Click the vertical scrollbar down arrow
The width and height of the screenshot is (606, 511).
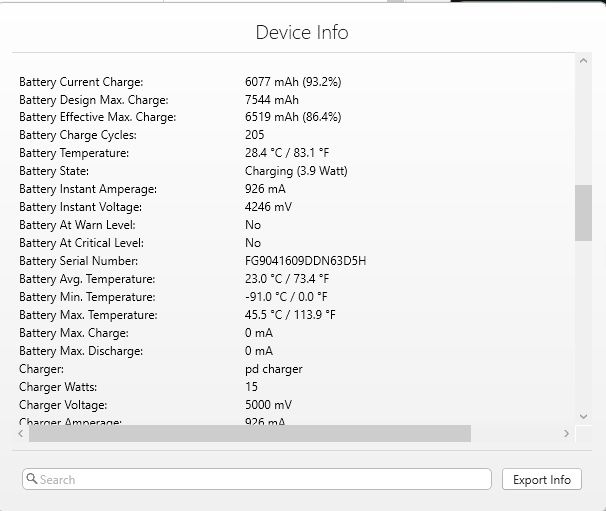coord(584,416)
